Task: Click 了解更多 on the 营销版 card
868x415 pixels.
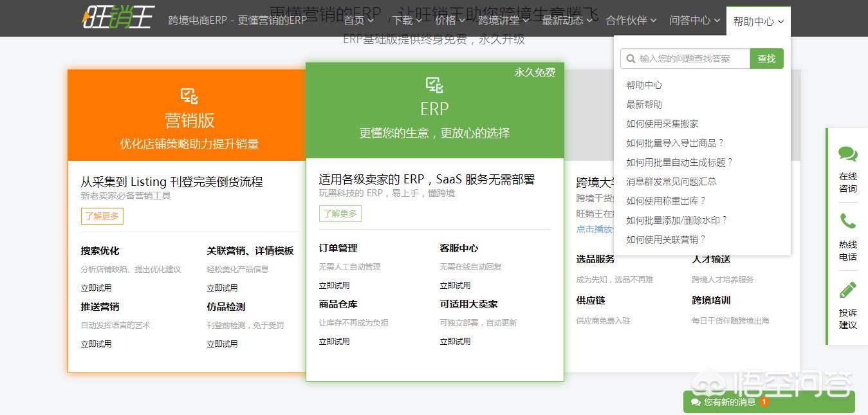Action: tap(102, 216)
